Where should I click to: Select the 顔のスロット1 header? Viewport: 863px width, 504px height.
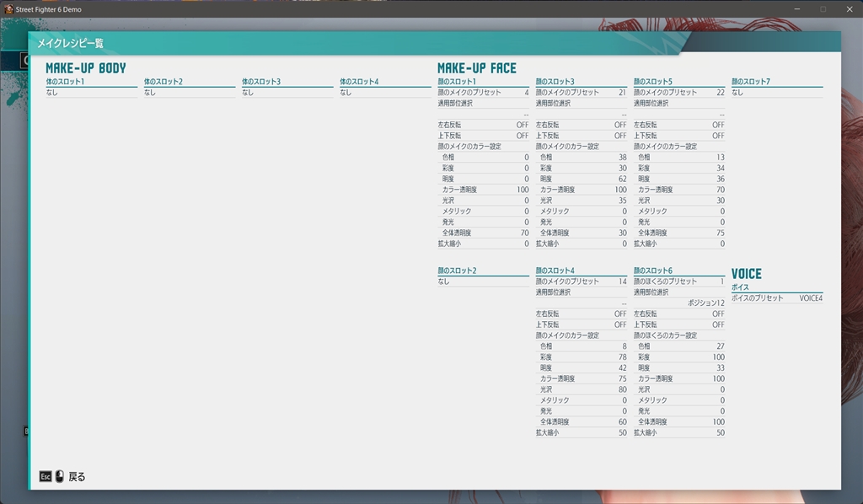457,82
